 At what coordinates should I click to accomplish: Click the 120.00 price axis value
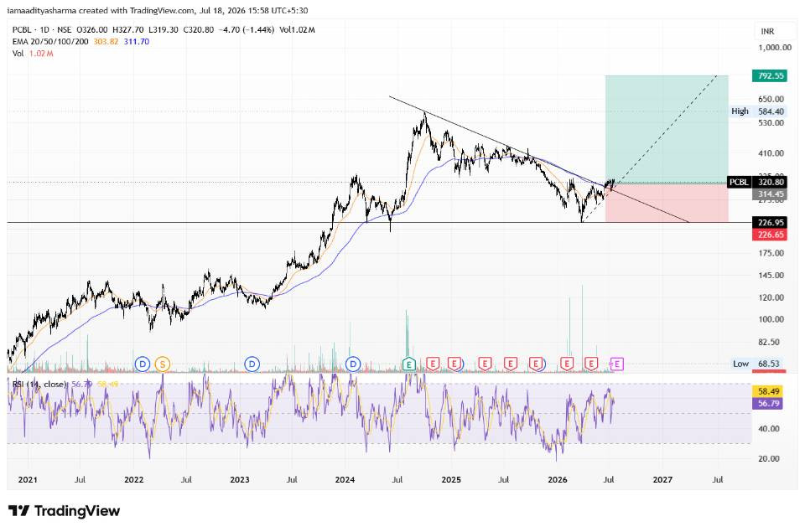point(771,297)
